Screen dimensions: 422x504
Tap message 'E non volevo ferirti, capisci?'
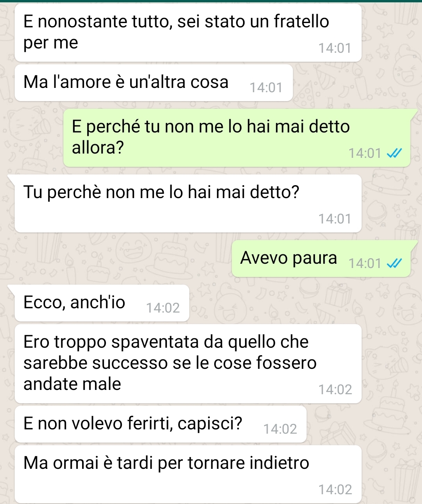pyautogui.click(x=161, y=424)
